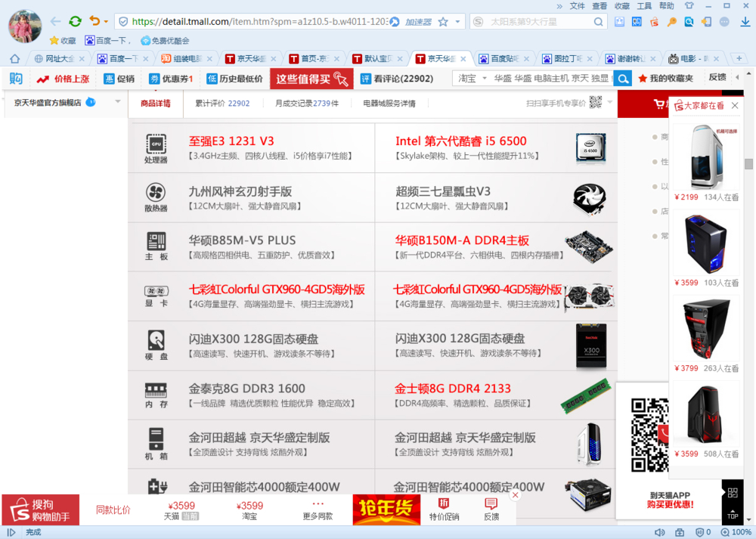Click the orange undo-close restore icon

point(94,21)
